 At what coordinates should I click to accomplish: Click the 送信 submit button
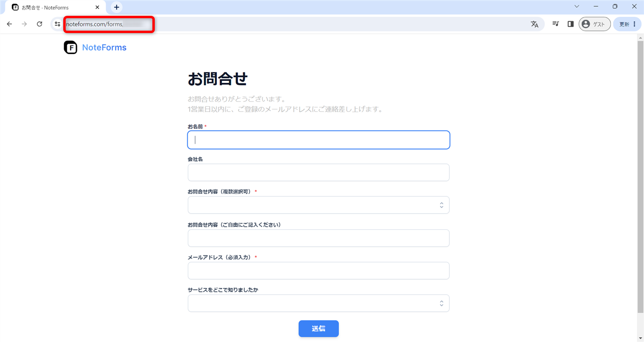318,329
